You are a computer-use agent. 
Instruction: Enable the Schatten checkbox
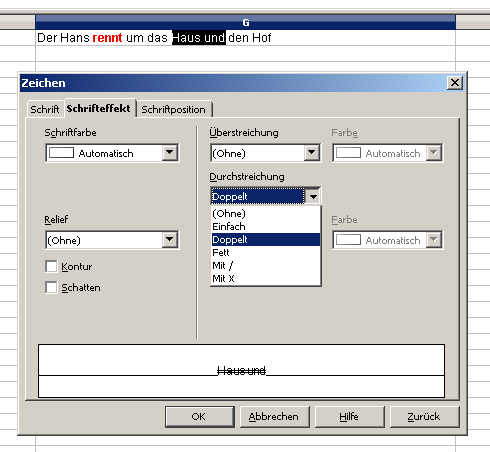point(51,287)
